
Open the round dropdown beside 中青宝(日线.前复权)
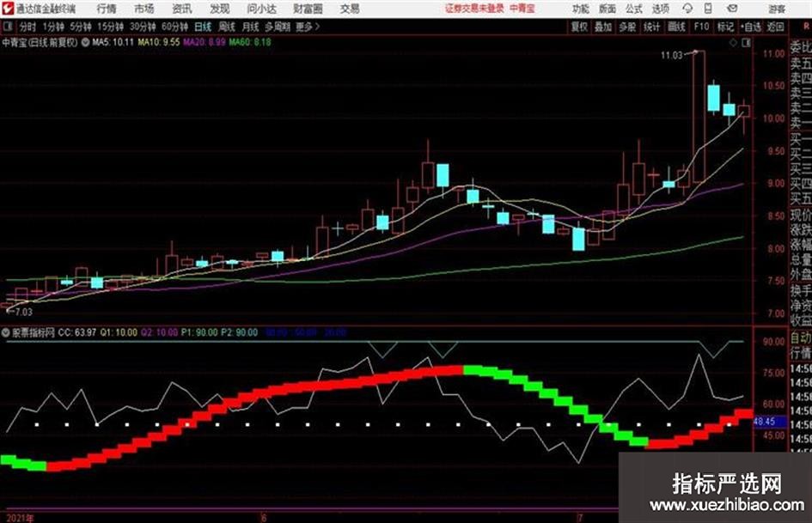85,42
